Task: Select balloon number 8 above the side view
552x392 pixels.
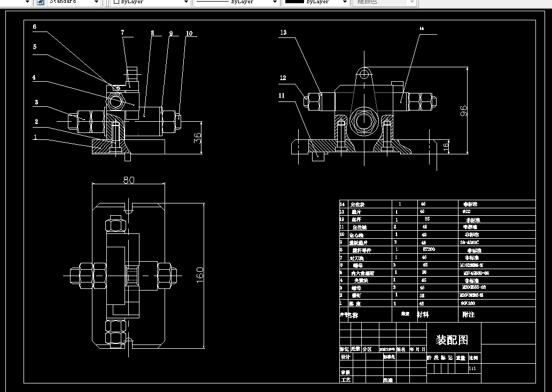Action: (152, 33)
